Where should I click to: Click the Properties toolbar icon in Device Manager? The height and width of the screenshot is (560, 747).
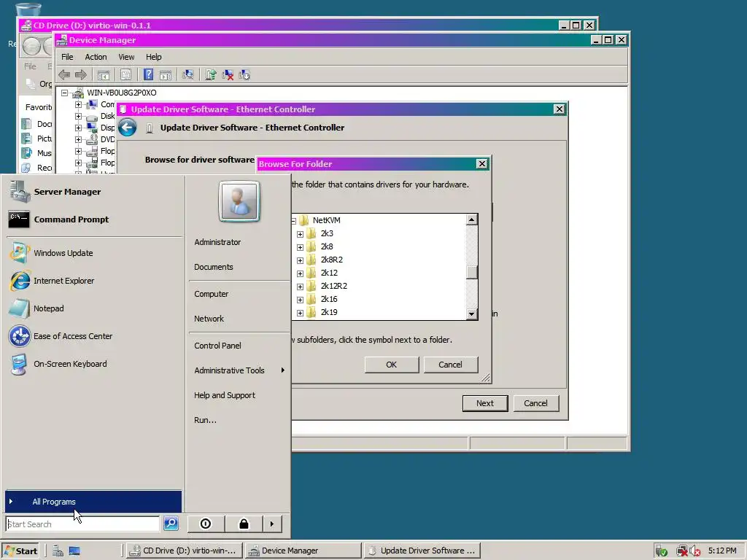point(125,75)
